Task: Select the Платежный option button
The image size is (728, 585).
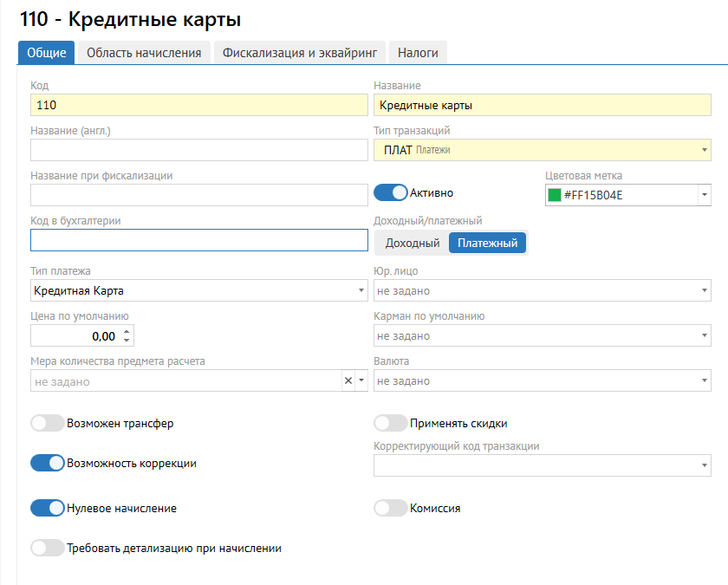Action: [x=487, y=244]
